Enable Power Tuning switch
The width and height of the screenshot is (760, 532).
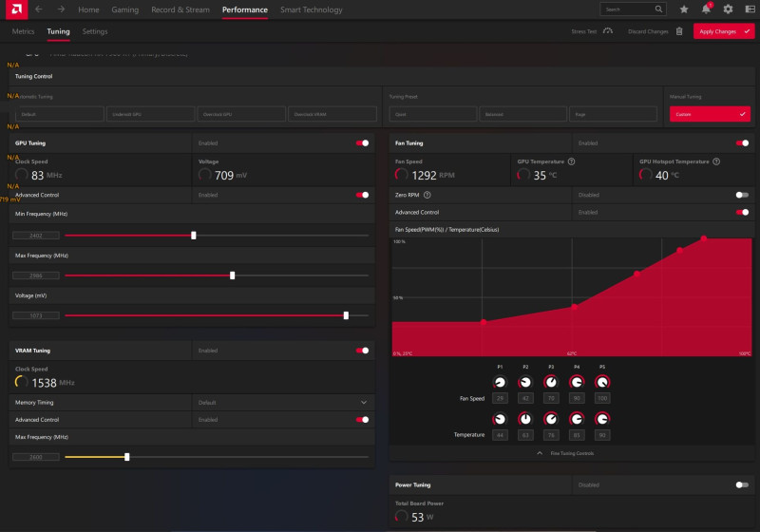pyautogui.click(x=742, y=485)
